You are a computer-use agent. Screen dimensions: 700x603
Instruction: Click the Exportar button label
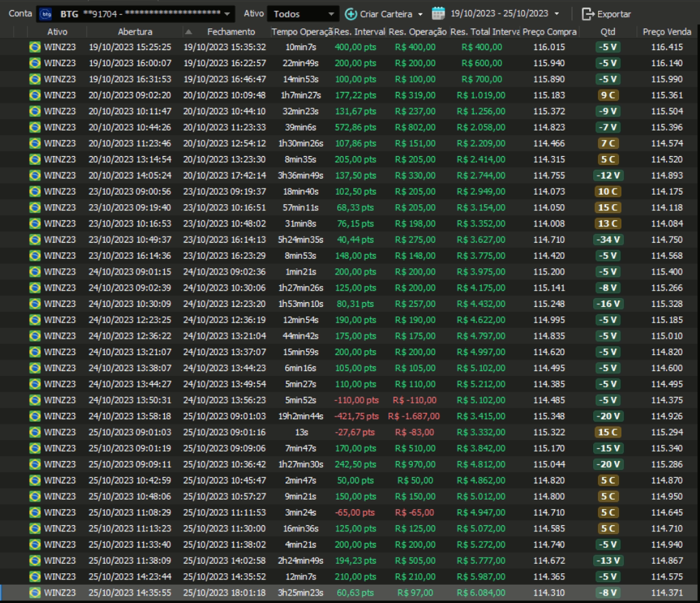tap(614, 14)
